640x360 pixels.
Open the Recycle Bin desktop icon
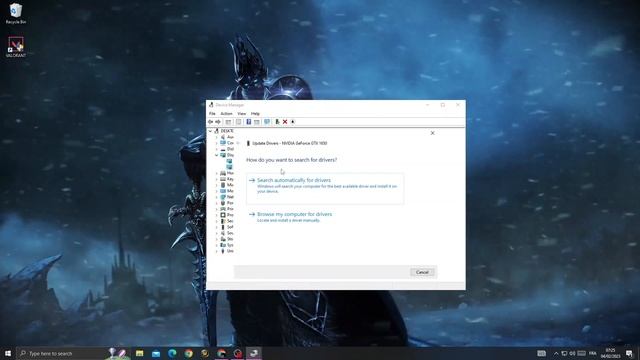pyautogui.click(x=16, y=13)
